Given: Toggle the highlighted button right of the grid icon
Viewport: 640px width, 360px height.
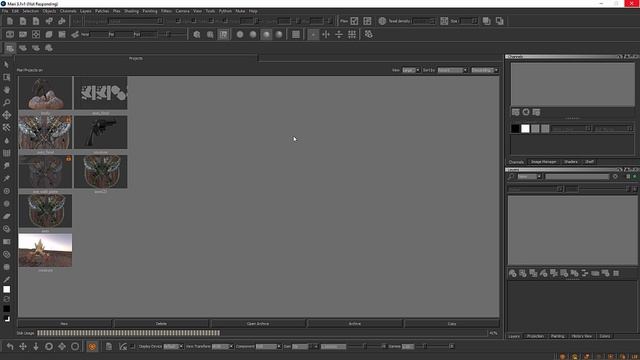Looking at the screenshot, I should pos(313,34).
